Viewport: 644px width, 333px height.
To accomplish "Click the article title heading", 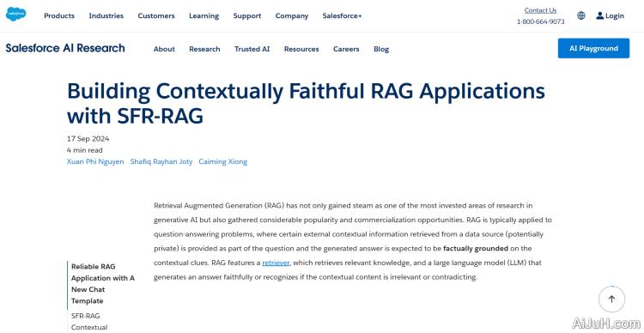I will click(x=306, y=104).
